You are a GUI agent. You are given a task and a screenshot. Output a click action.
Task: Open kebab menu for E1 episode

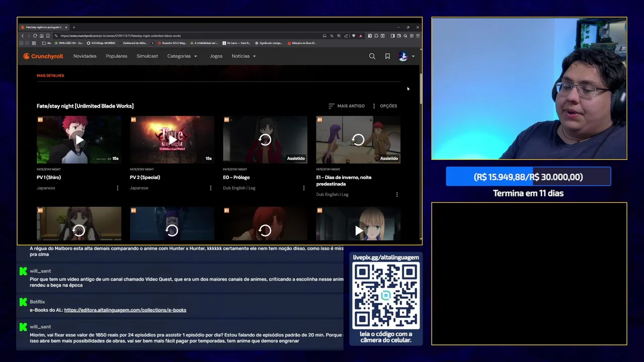point(397,195)
